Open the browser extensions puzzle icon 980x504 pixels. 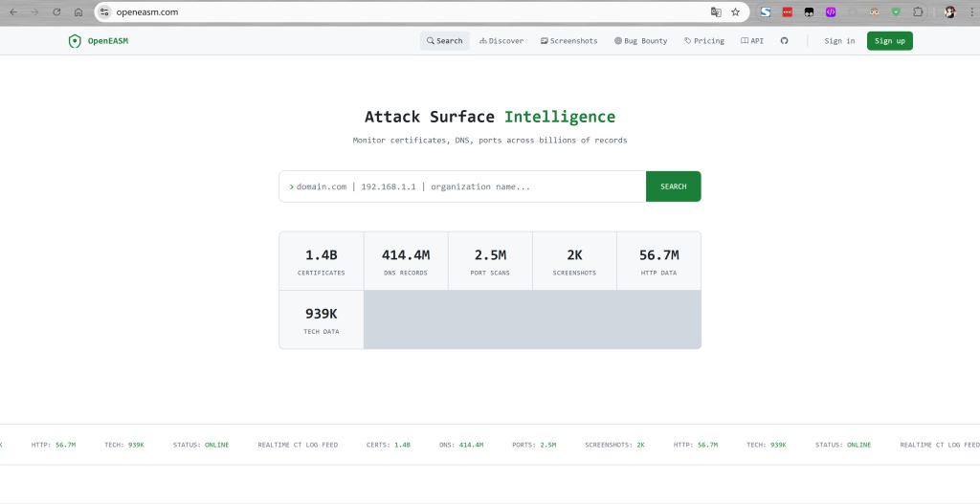click(919, 12)
